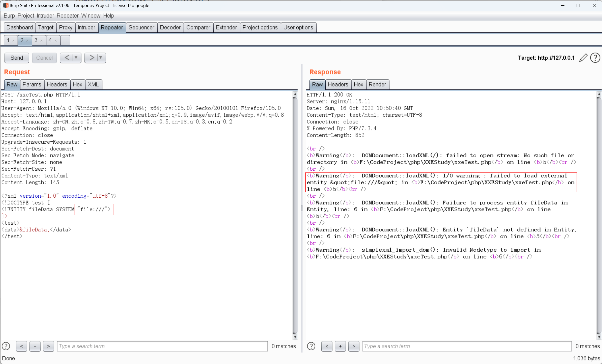Click the response search term field
The width and height of the screenshot is (602, 364).
pyautogui.click(x=467, y=346)
